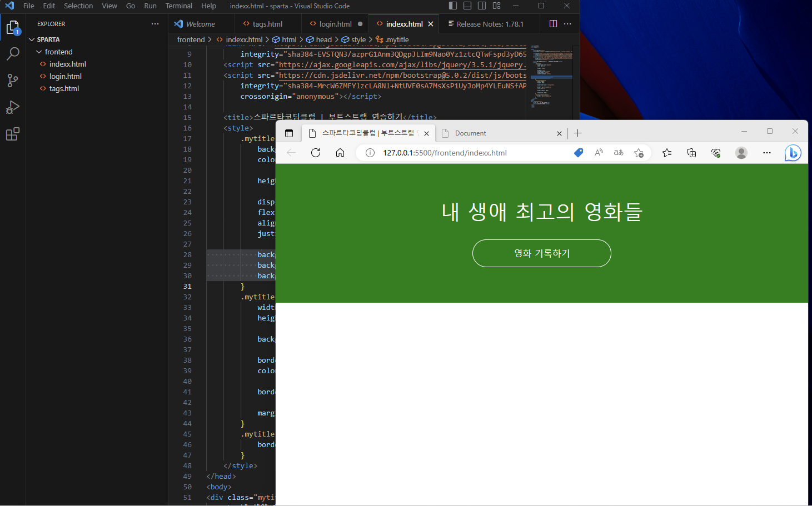Switch to the Release Notes: 1.78.1 tab
This screenshot has height=506, width=812.
pos(490,24)
